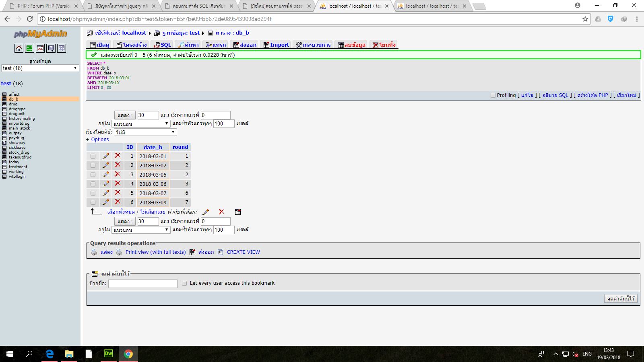This screenshot has width=644, height=362.
Task: Click delete-selected red X below the table
Action: [x=221, y=212]
